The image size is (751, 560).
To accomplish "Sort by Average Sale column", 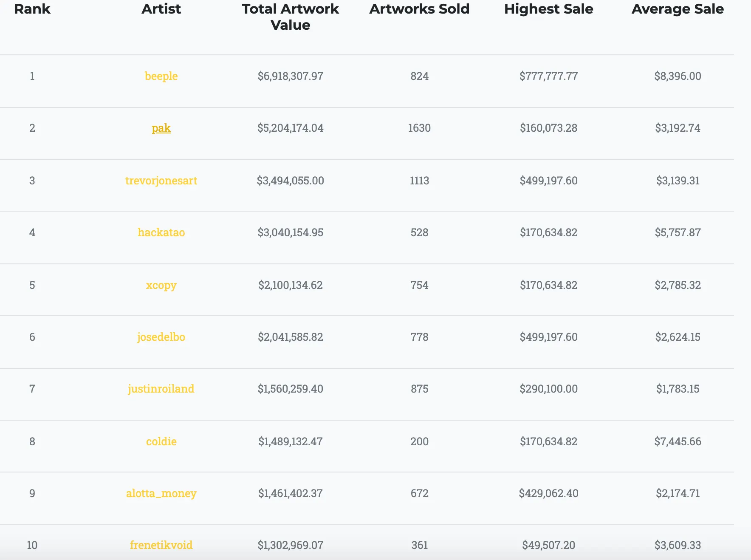I will 677,9.
